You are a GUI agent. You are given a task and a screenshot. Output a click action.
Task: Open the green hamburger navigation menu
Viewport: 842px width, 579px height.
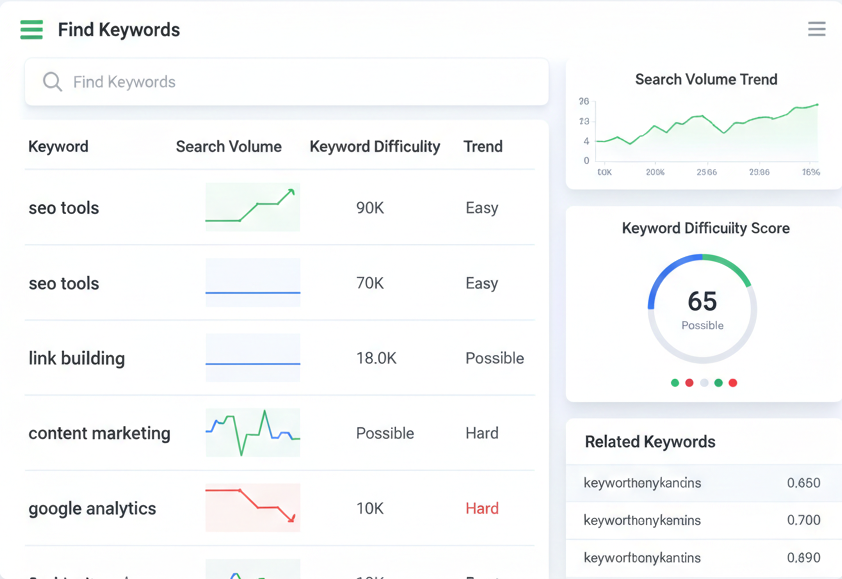pos(30,29)
